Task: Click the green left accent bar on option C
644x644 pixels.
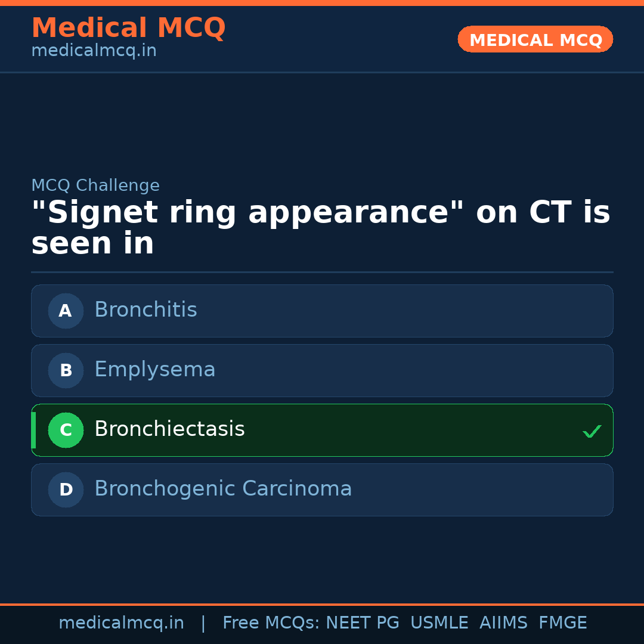Action: click(33, 430)
